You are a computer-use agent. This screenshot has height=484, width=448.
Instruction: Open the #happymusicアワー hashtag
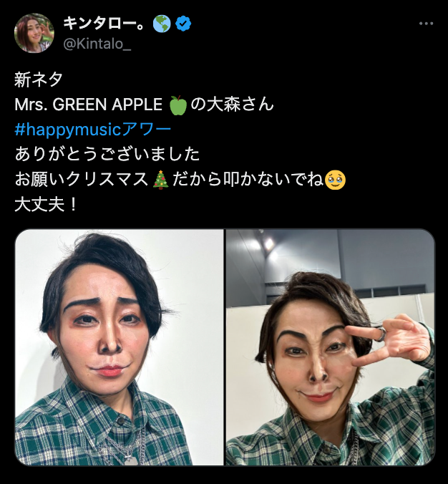point(92,130)
